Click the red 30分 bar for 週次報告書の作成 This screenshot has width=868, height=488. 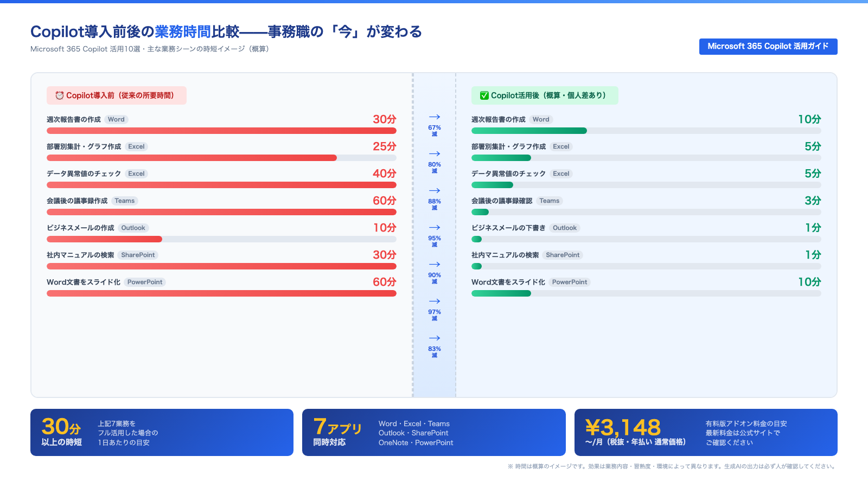pyautogui.click(x=221, y=131)
